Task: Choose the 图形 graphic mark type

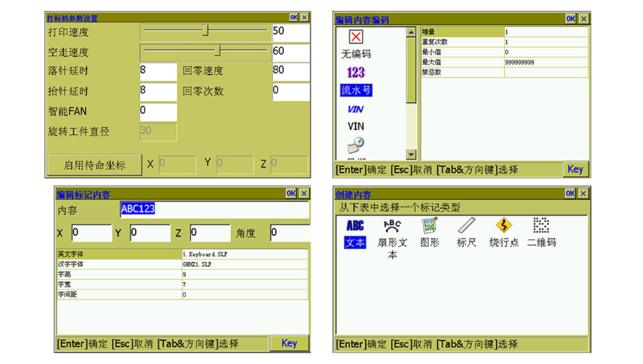Action: pos(430,233)
